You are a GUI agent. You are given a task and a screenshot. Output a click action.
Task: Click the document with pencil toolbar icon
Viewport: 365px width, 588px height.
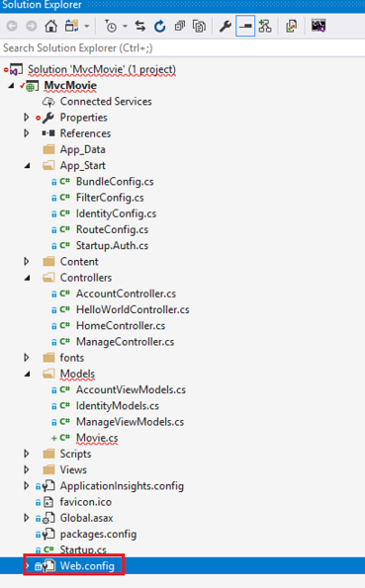(292, 26)
